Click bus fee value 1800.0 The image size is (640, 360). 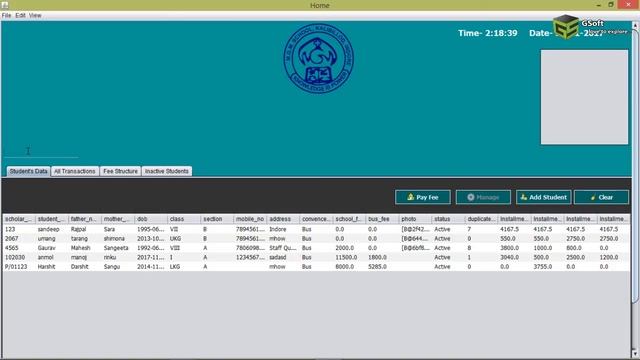coord(377,258)
